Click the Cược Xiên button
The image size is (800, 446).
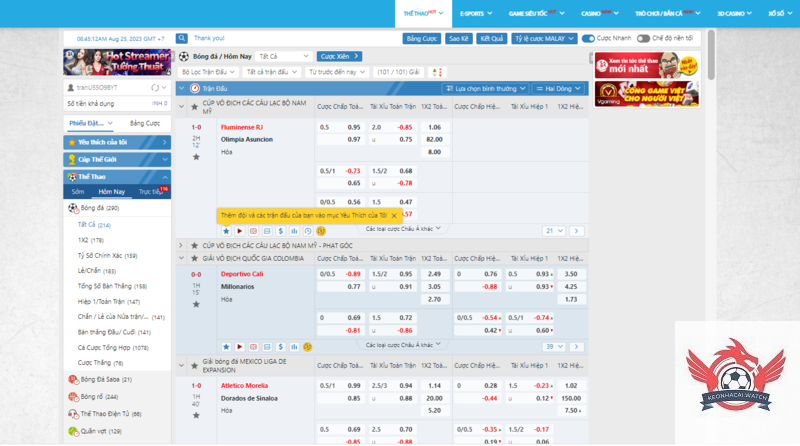[x=338, y=56]
